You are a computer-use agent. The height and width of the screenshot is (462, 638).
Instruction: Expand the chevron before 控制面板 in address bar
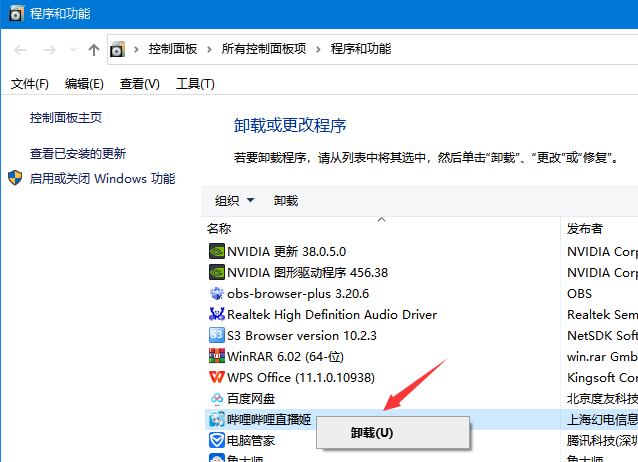coord(136,50)
